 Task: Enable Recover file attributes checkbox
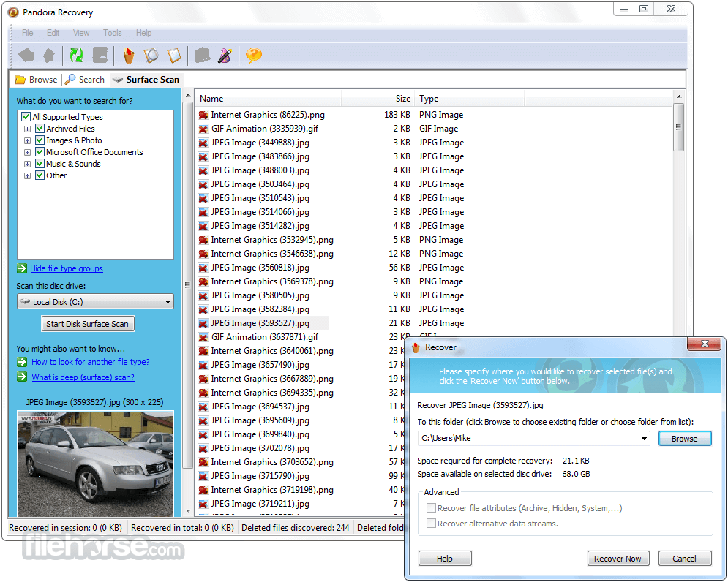click(432, 507)
